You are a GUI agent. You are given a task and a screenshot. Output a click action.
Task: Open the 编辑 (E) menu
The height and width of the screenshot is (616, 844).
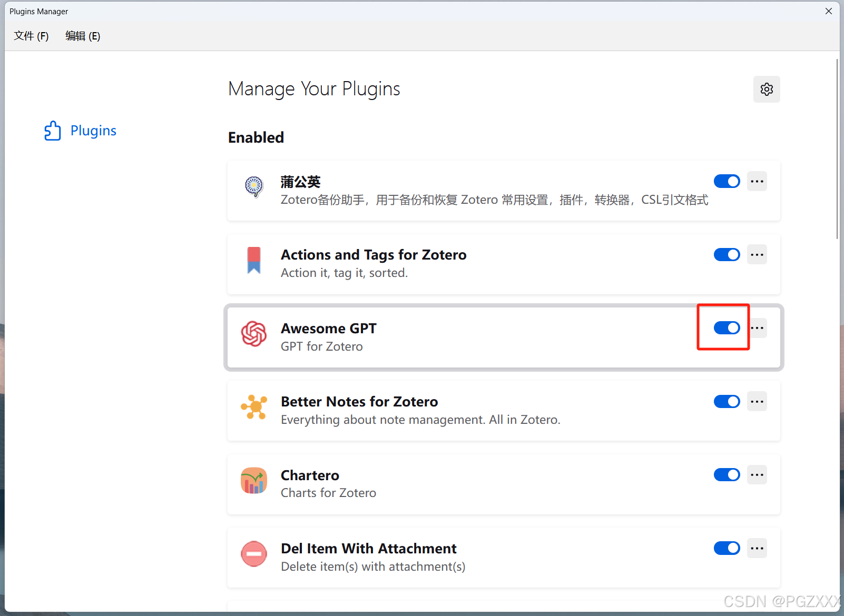(x=83, y=36)
